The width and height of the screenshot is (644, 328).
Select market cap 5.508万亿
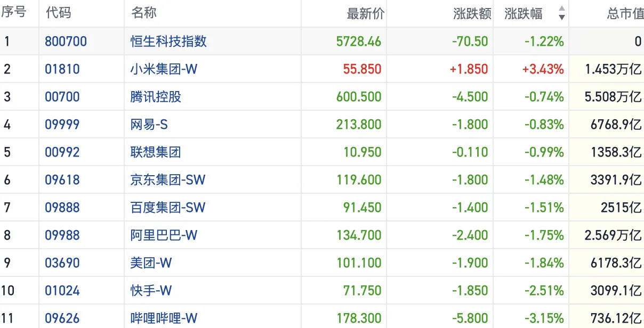click(613, 97)
